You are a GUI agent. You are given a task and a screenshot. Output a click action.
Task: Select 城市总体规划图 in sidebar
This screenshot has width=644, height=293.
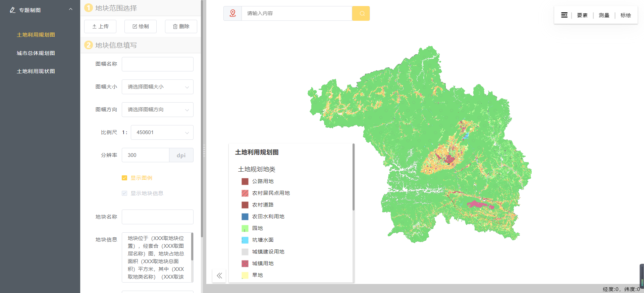[36, 53]
